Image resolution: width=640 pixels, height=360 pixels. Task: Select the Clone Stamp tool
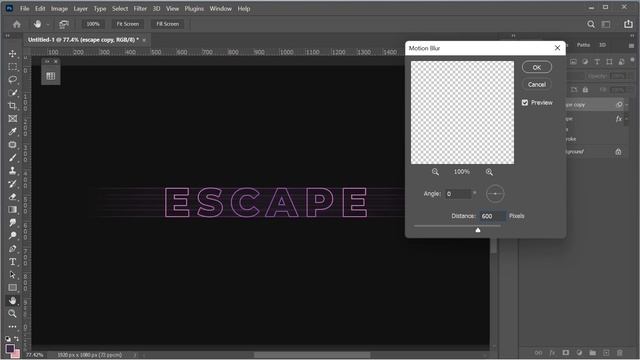tap(12, 171)
